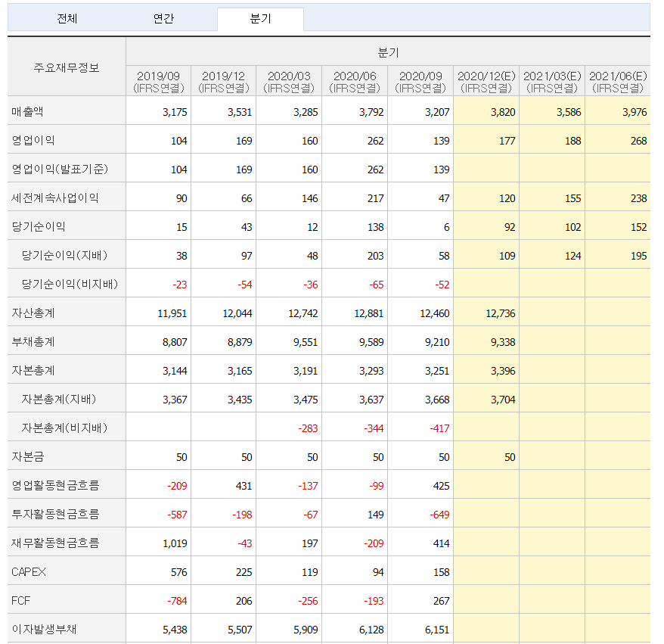664x644 pixels.
Task: Switch to the 연간 tab
Action: [163, 19]
